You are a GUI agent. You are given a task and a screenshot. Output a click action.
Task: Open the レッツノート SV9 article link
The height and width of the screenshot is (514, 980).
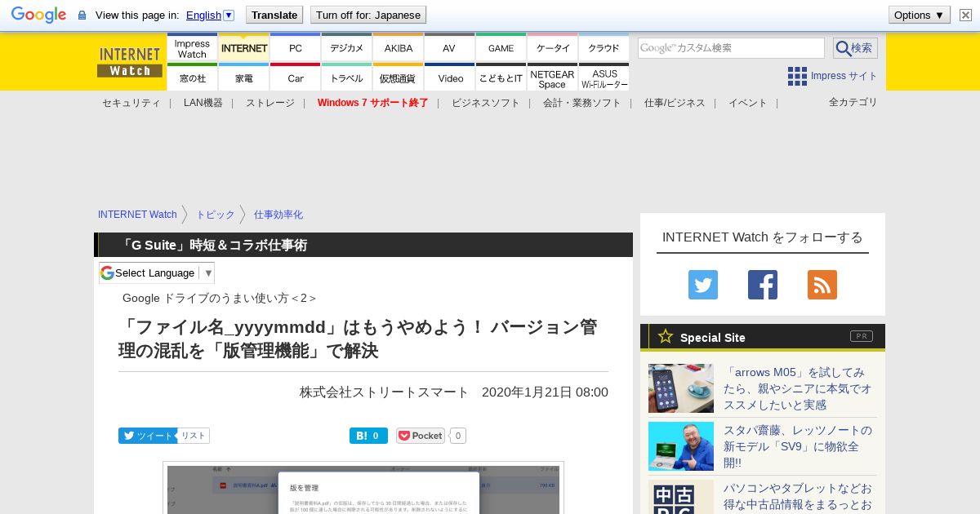pyautogui.click(x=797, y=446)
